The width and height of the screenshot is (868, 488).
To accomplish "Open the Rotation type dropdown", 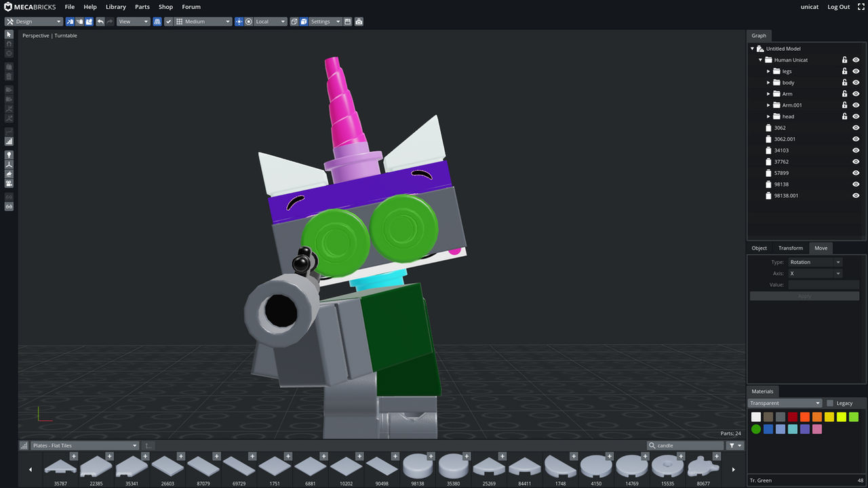I will click(x=814, y=262).
